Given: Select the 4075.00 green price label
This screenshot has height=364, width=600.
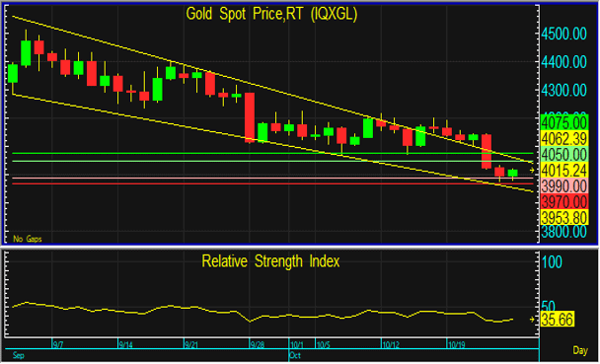Looking at the screenshot, I should (564, 123).
